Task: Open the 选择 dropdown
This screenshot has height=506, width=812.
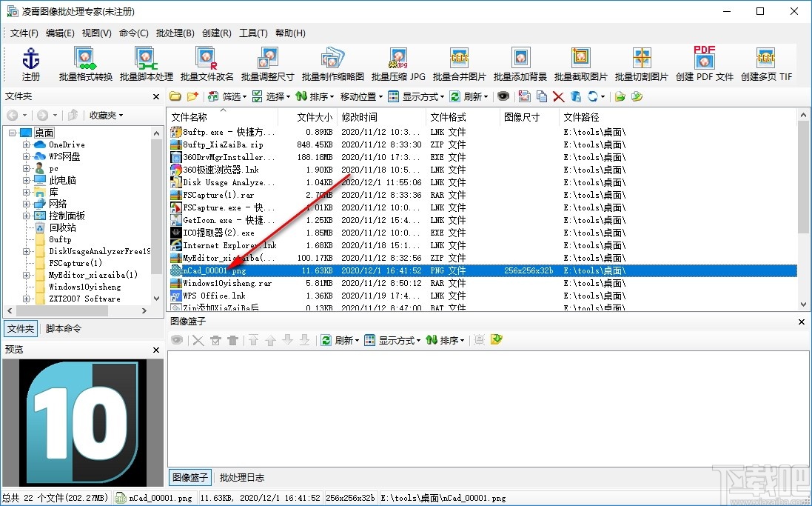Action: [272, 96]
